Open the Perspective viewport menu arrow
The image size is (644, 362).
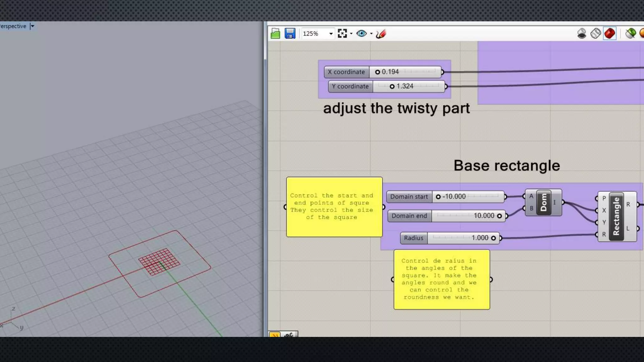point(32,26)
